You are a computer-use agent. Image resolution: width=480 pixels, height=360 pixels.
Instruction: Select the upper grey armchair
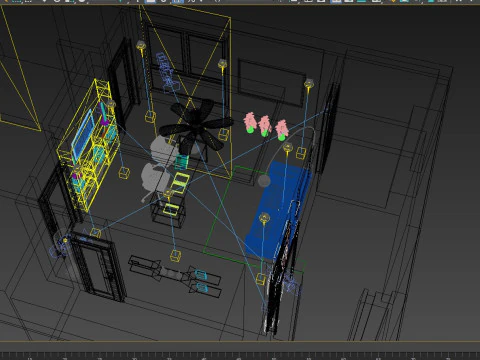coord(163,150)
